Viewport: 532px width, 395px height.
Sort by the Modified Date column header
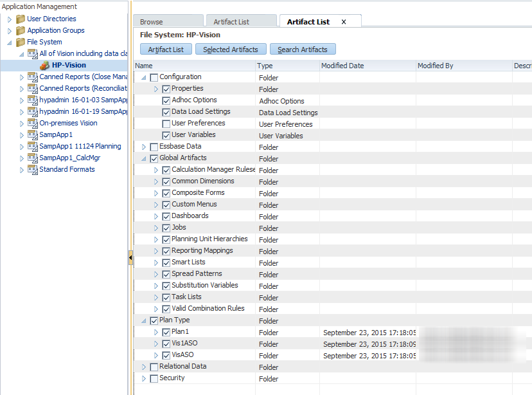click(368, 66)
